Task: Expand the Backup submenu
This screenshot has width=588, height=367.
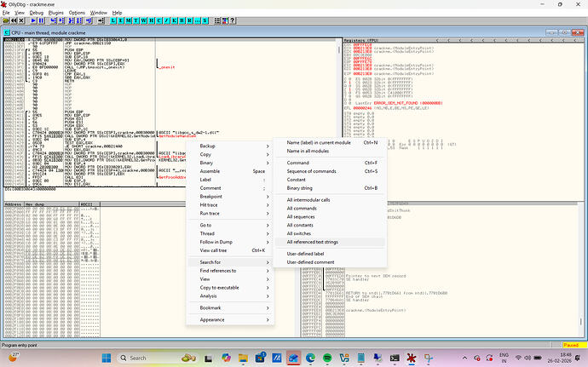Action: click(x=230, y=146)
